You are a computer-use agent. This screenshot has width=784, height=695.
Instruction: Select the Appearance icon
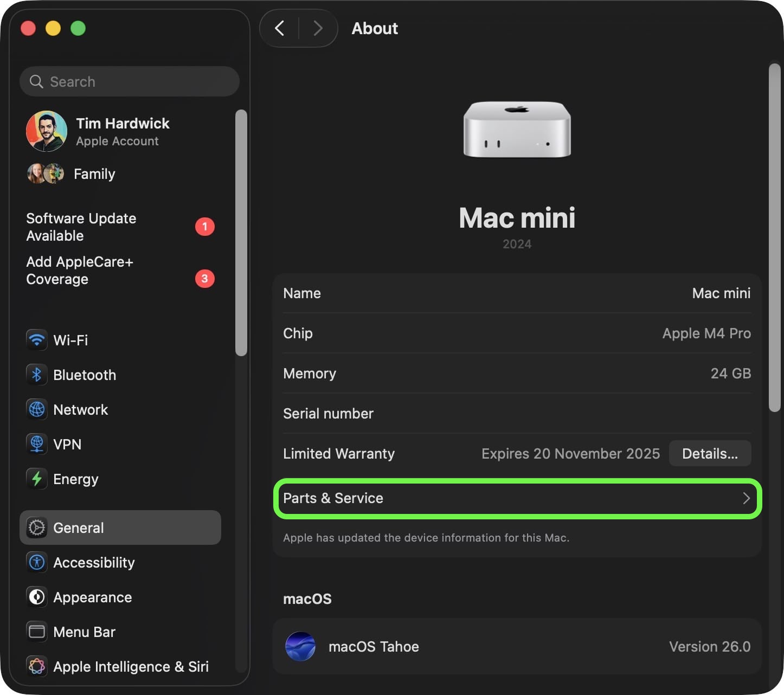tap(37, 597)
